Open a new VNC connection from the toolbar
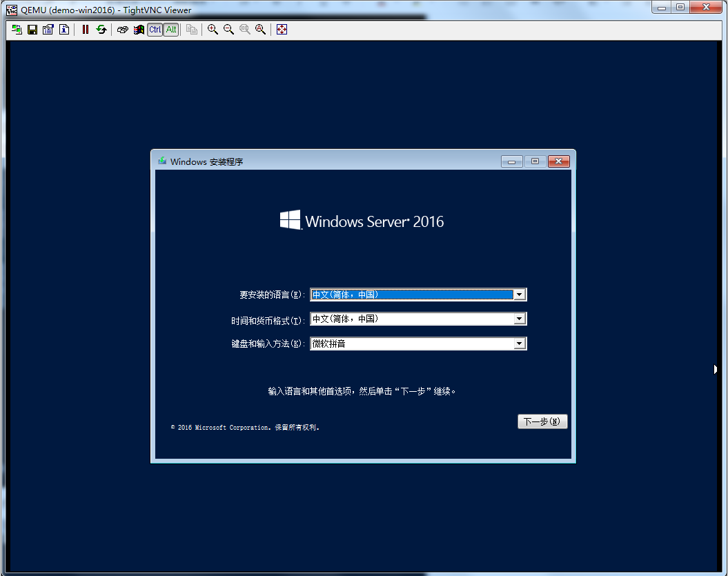Screen dimensions: 728x576 (x=17, y=30)
